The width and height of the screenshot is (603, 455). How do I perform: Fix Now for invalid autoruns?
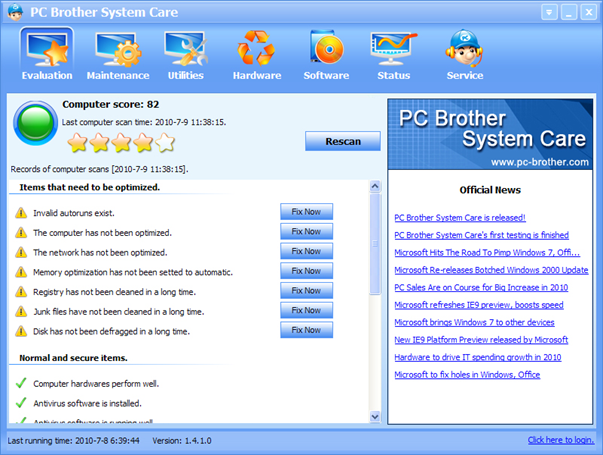click(306, 211)
